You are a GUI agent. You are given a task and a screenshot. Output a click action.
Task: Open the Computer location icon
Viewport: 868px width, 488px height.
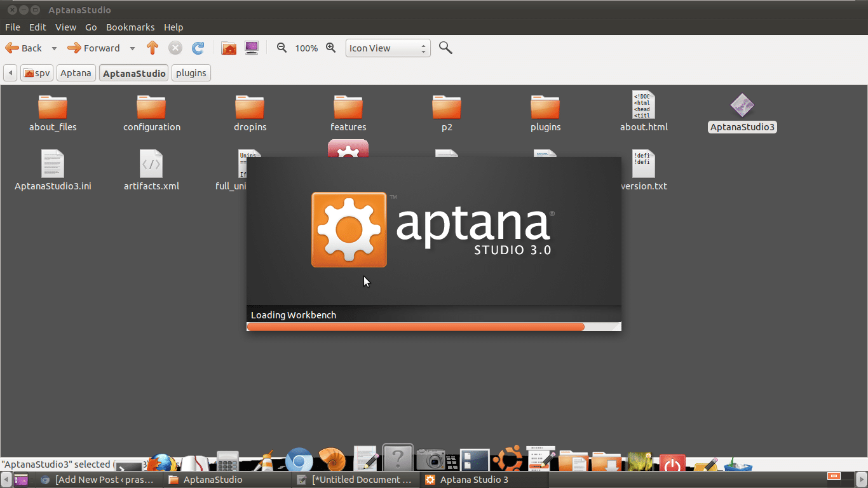(252, 48)
